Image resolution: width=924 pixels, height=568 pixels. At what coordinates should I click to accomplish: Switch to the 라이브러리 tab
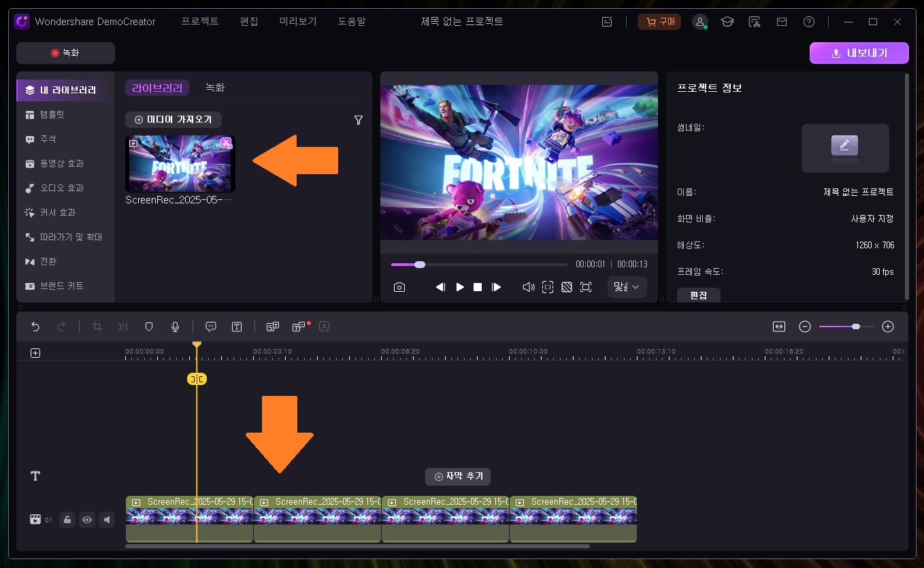tap(157, 88)
